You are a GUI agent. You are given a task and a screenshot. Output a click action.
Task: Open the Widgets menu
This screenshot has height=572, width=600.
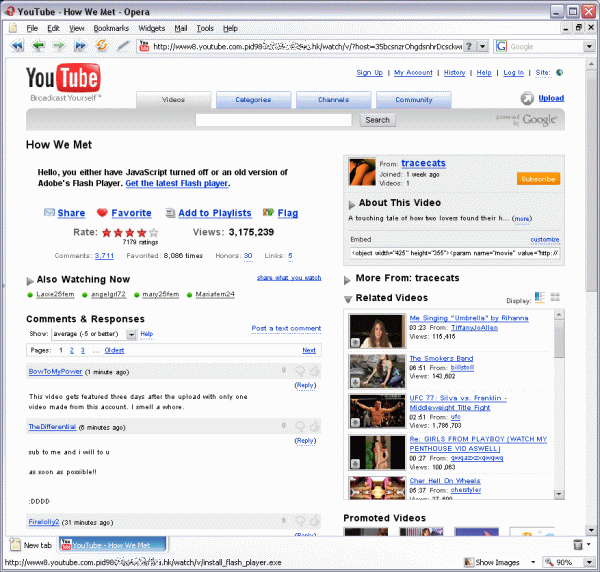coord(152,28)
